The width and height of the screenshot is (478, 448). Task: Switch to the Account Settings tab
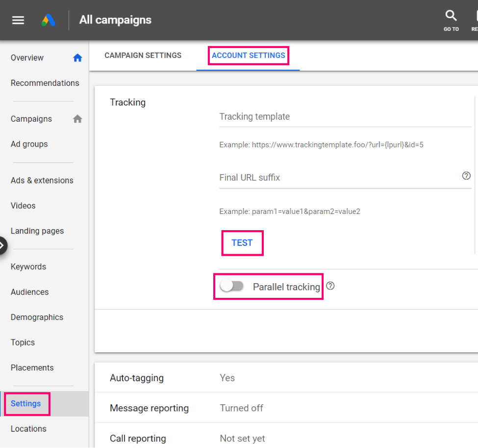(248, 55)
